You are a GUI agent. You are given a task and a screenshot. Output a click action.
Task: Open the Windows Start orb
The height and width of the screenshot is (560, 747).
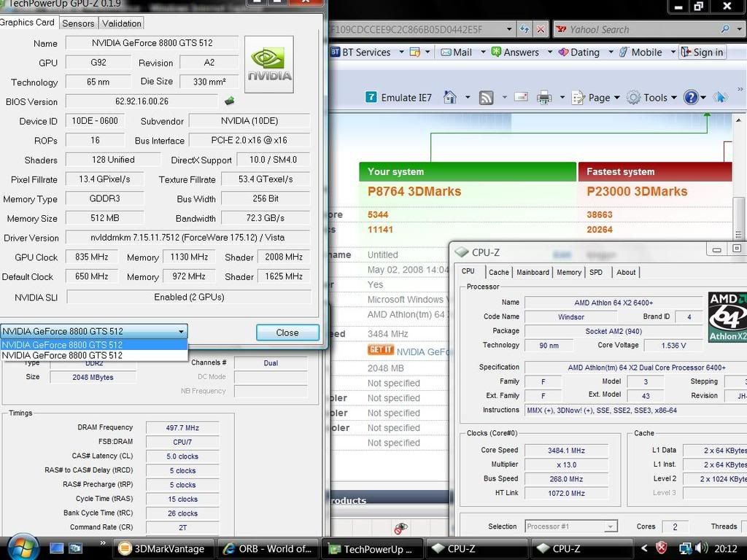[23, 548]
